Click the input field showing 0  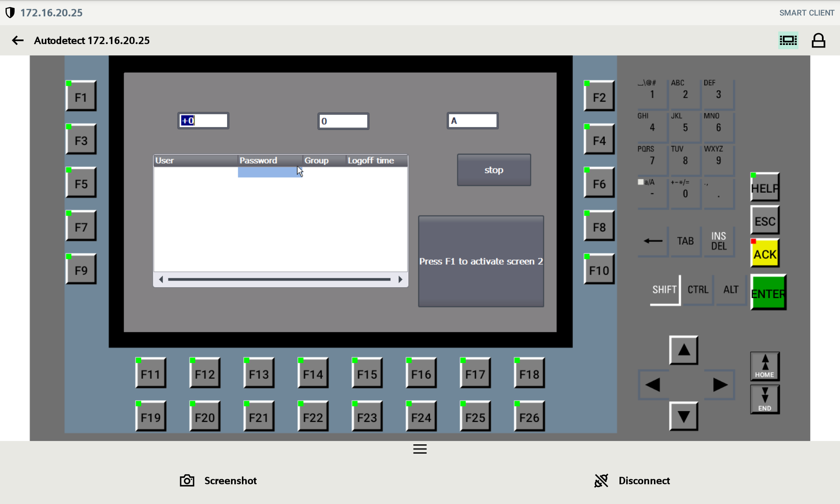pyautogui.click(x=343, y=121)
